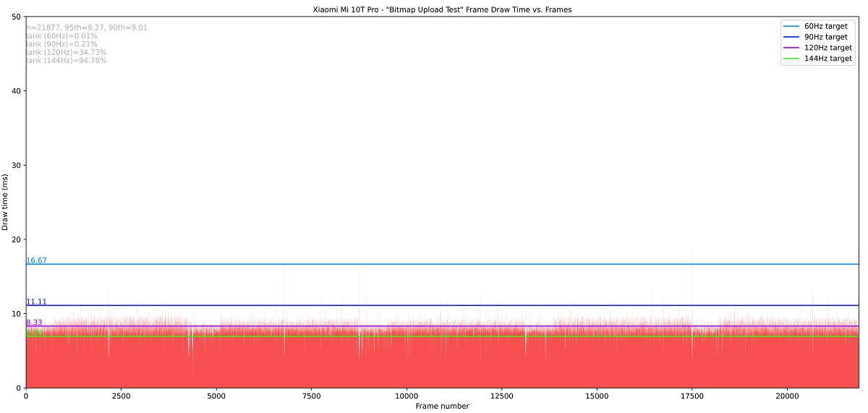Click the chart title text
868x413 pixels.
pos(442,9)
